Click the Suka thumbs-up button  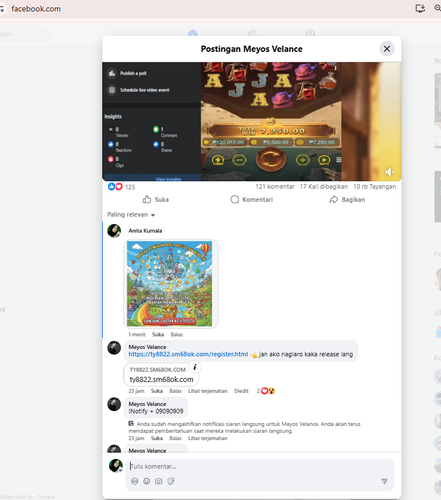click(x=156, y=199)
